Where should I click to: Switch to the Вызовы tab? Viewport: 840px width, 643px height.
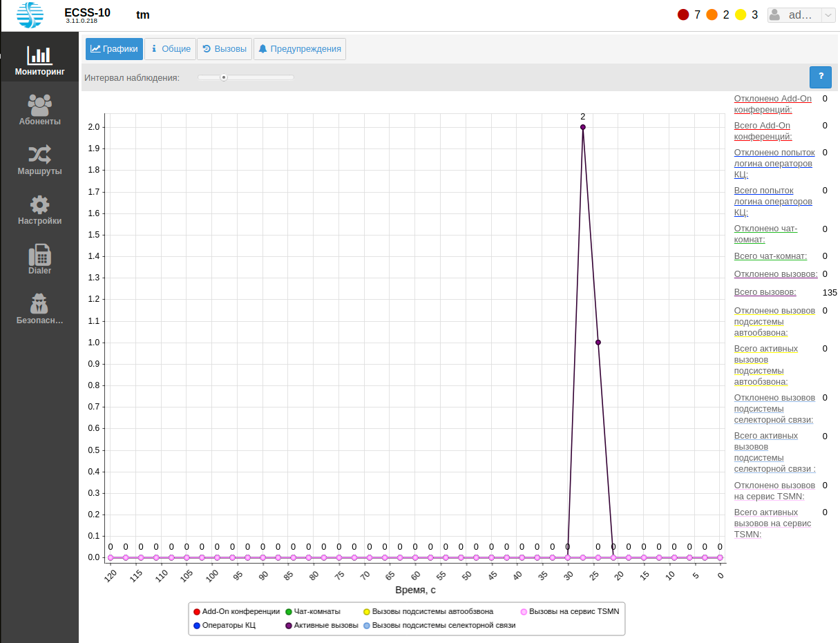click(x=225, y=49)
